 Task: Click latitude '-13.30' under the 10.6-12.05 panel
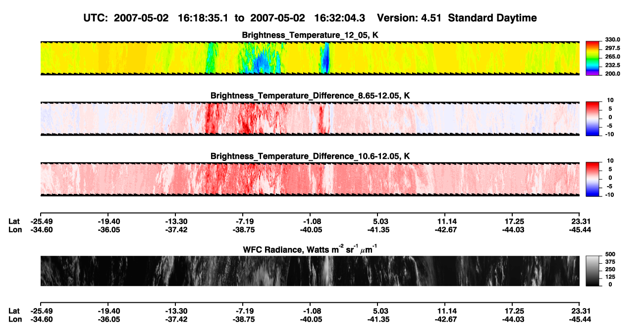coord(177,221)
